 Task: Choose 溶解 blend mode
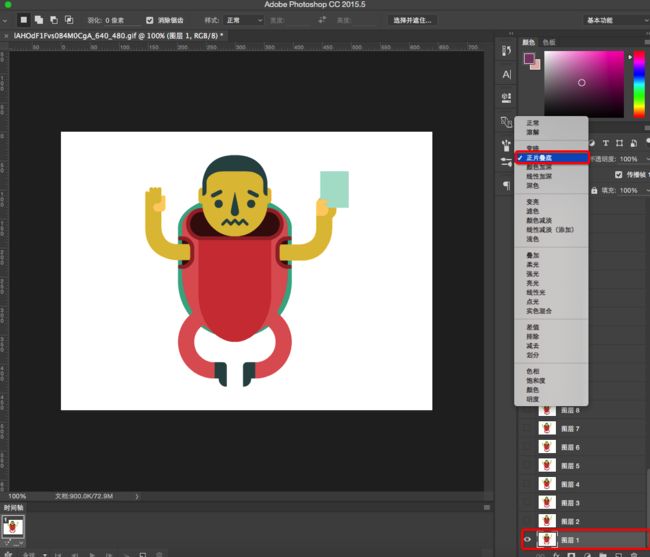tap(551, 132)
